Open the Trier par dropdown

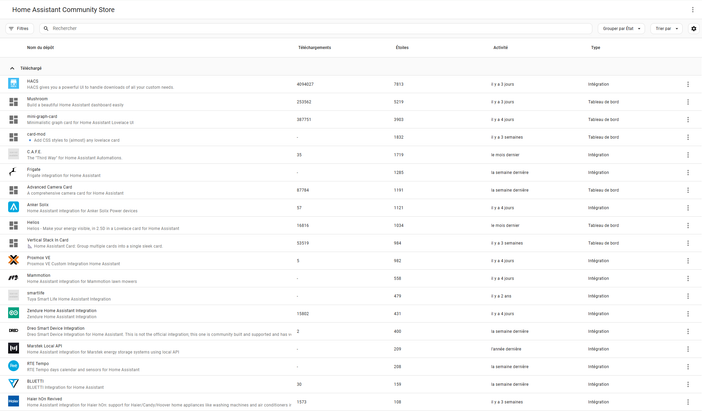click(666, 28)
